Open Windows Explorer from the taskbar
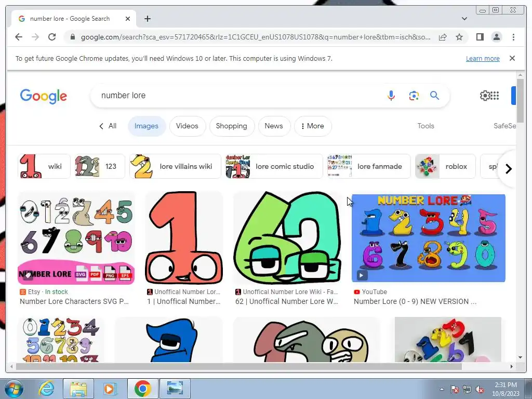This screenshot has height=399, width=532. tap(78, 389)
